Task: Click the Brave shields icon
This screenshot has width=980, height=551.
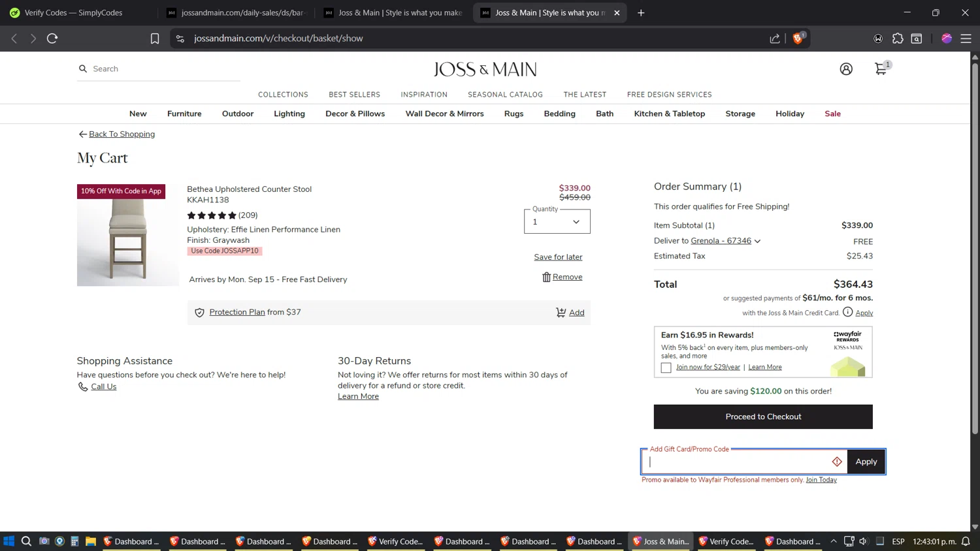Action: click(x=798, y=39)
